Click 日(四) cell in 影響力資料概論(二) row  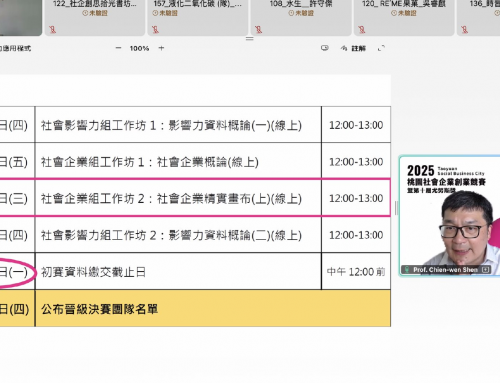pos(17,235)
